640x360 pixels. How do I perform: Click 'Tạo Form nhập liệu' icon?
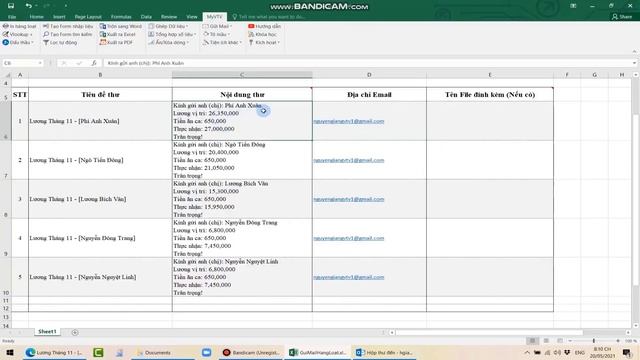[46, 26]
